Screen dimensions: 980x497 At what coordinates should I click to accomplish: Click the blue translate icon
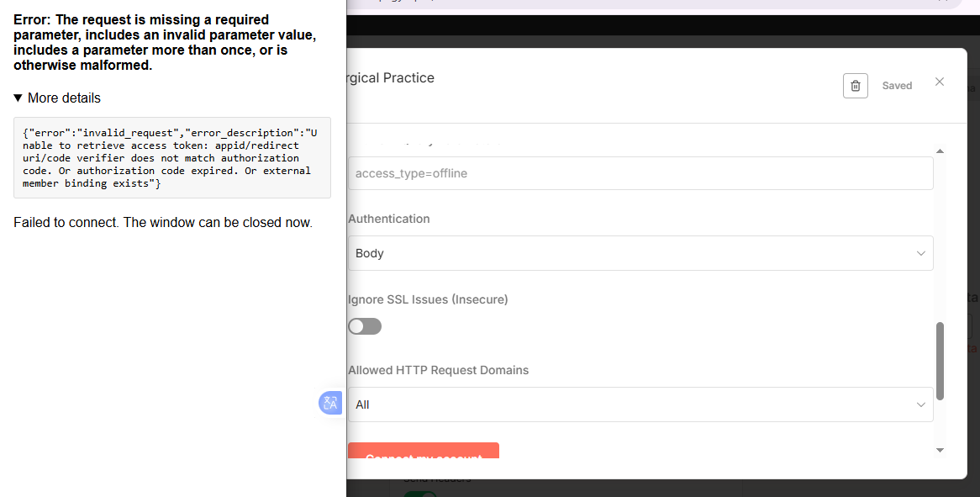[330, 403]
